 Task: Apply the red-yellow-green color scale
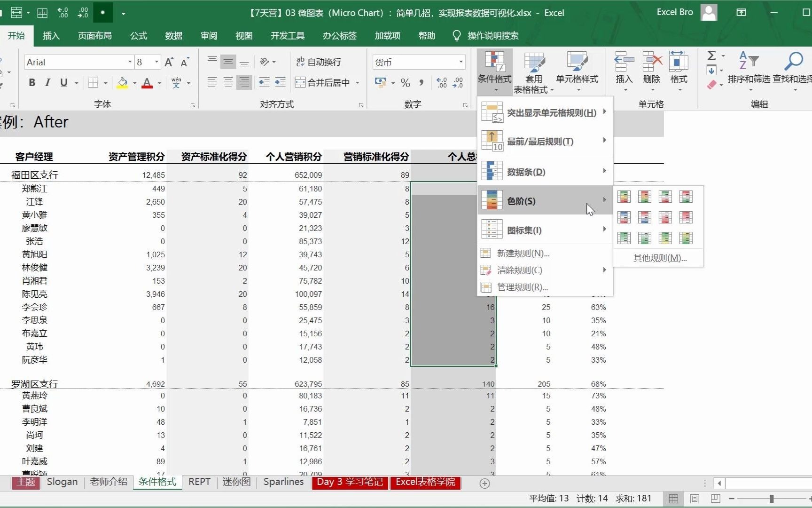(645, 196)
